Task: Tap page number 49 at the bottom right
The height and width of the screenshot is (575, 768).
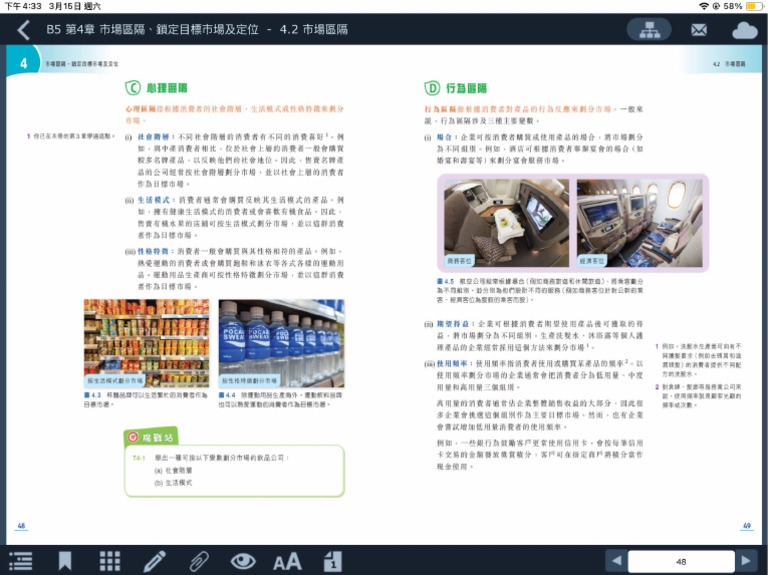Action: 747,526
